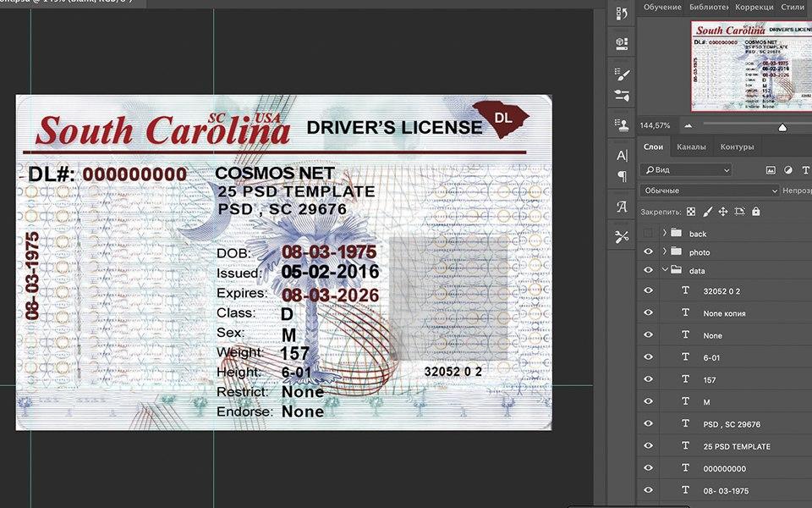Hide the None копия text layer
Screen dimensions: 812x508
tap(649, 312)
